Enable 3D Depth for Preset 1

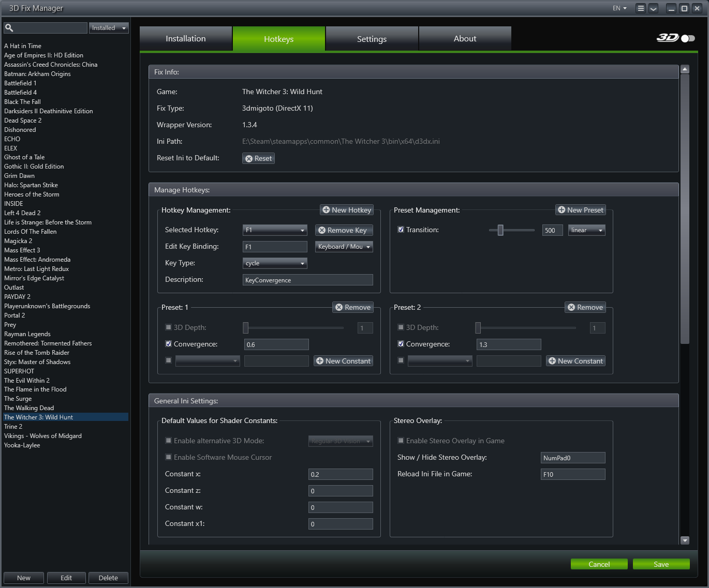(168, 327)
